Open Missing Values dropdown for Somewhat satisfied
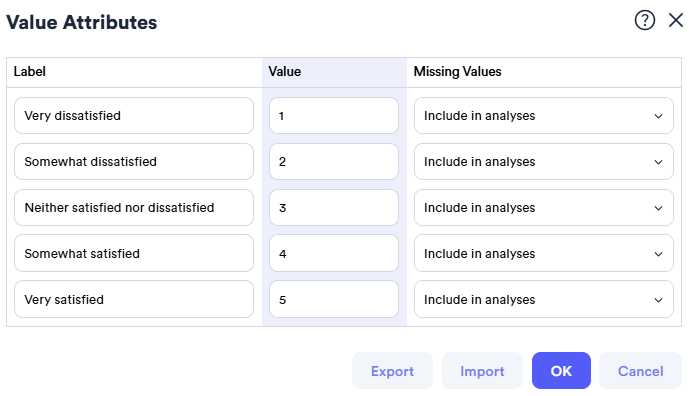 point(544,253)
